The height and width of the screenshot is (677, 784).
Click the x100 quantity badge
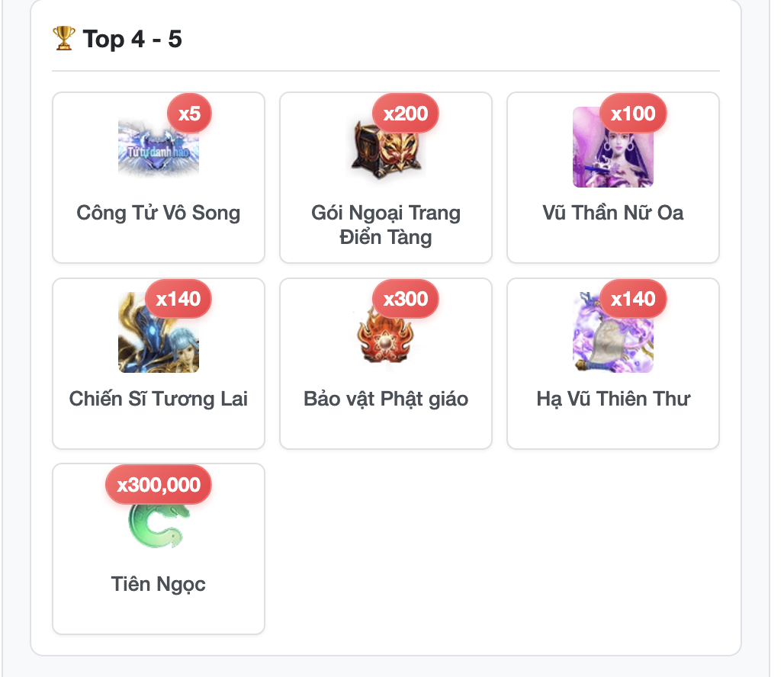pos(633,114)
